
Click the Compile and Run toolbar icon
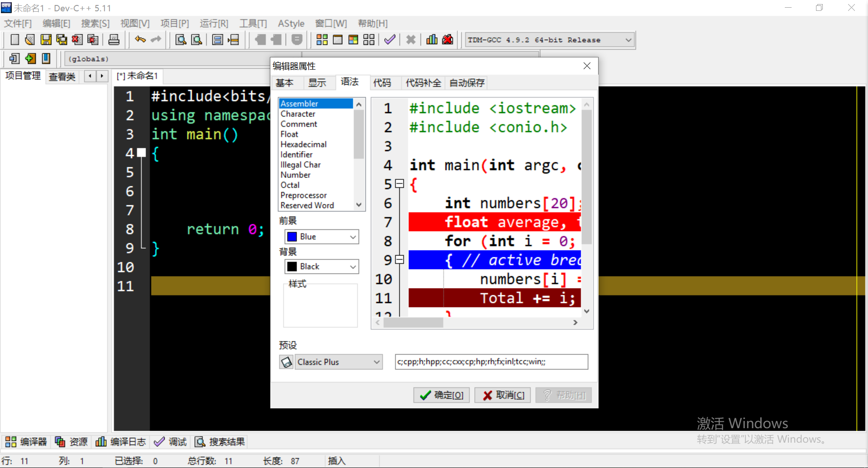pyautogui.click(x=353, y=40)
